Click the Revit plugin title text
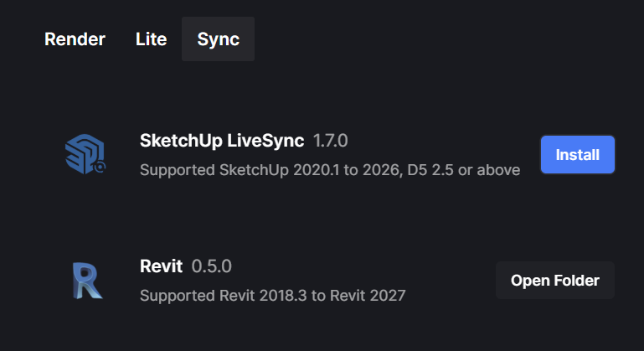Screen dimensions: 644x351 pos(161,266)
